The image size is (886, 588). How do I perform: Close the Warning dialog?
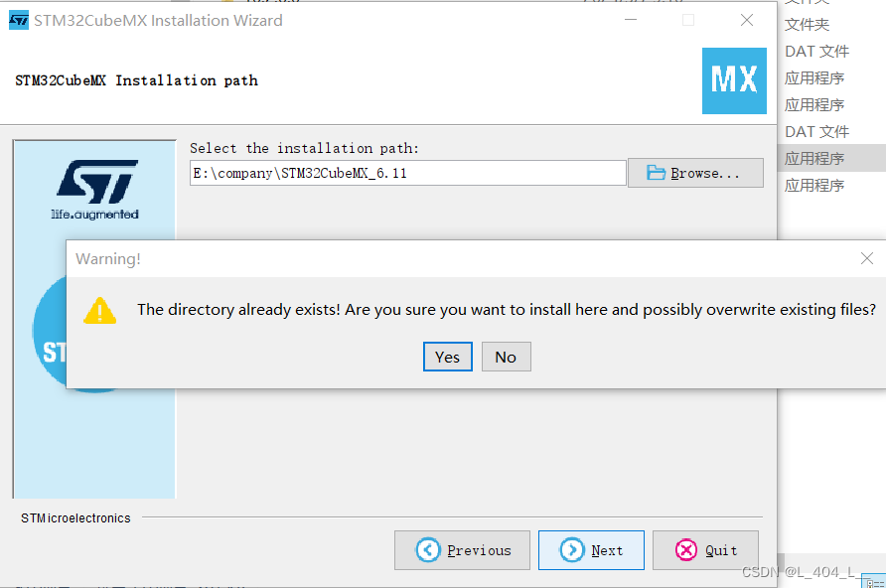(x=867, y=258)
